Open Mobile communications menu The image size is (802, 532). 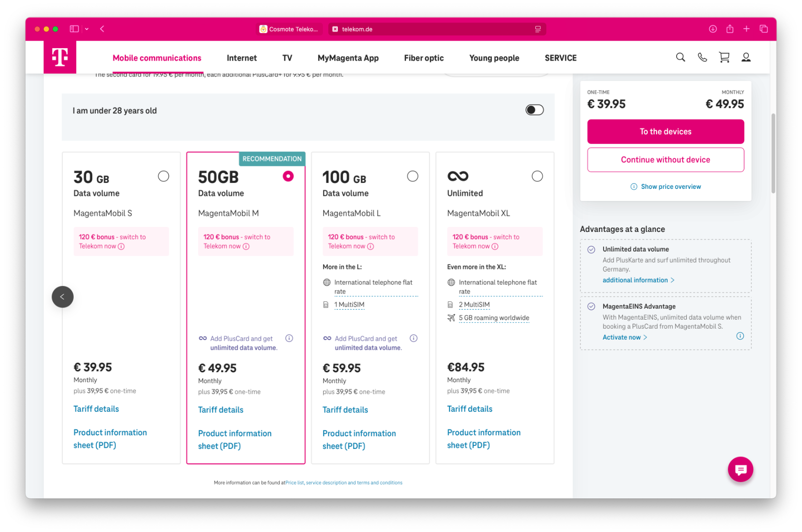(x=157, y=58)
